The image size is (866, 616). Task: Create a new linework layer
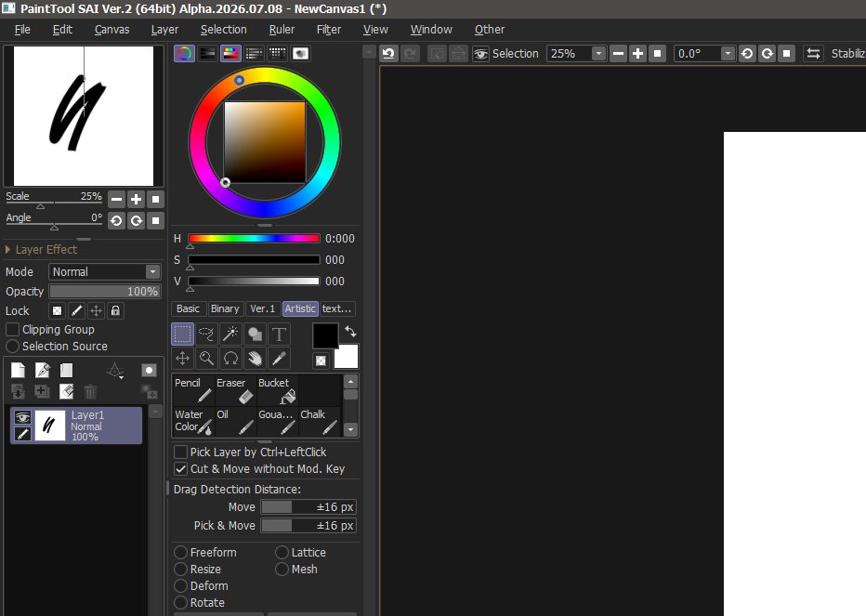(42, 370)
